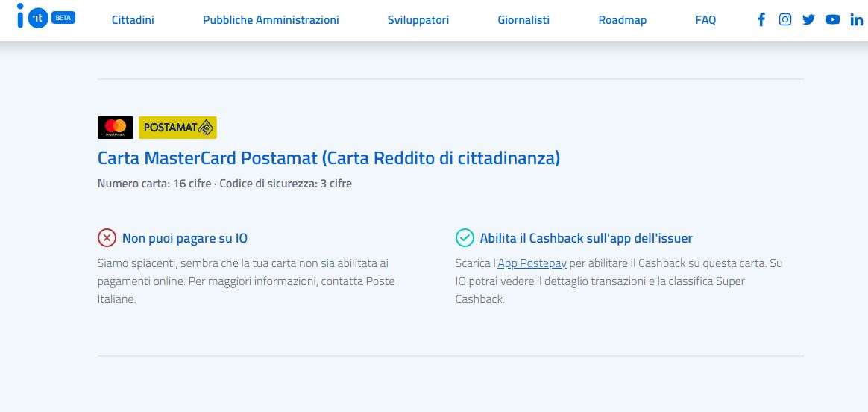Viewport: 868px width, 412px height.
Task: Open the IO app logo home link
Action: [33, 16]
